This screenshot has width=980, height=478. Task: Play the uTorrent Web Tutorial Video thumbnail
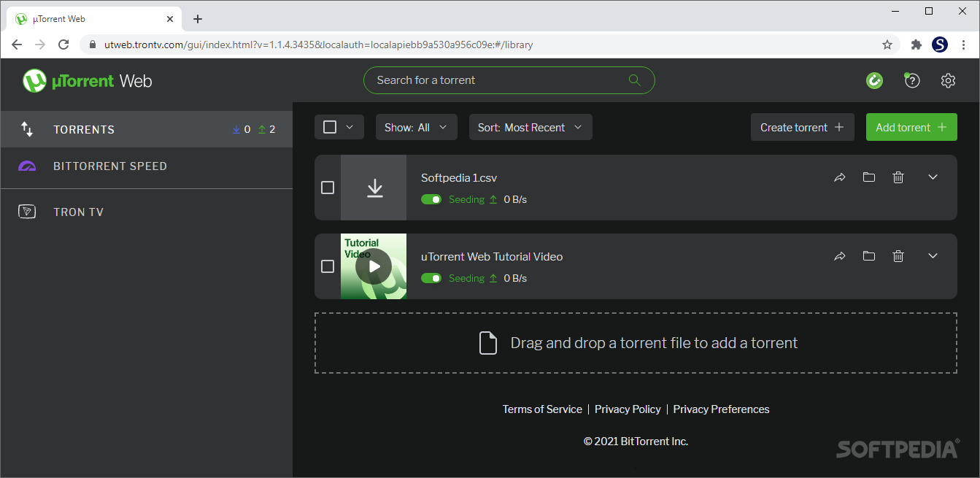[x=374, y=266]
